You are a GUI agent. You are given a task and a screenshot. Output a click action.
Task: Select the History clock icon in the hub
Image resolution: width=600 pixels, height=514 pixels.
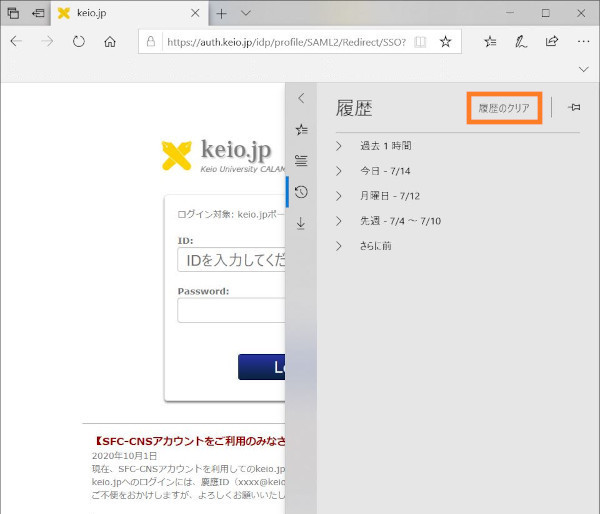click(301, 192)
